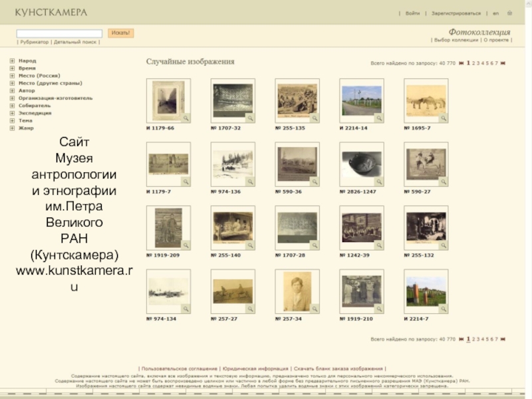Screen dimensions: 532x399
Task: Expand the Народ category in the tree
Action: 12,61
